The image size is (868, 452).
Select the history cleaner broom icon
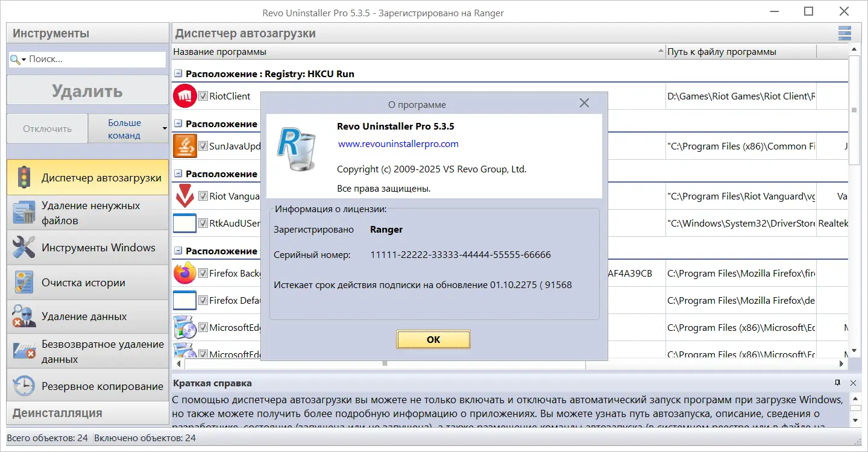24,283
